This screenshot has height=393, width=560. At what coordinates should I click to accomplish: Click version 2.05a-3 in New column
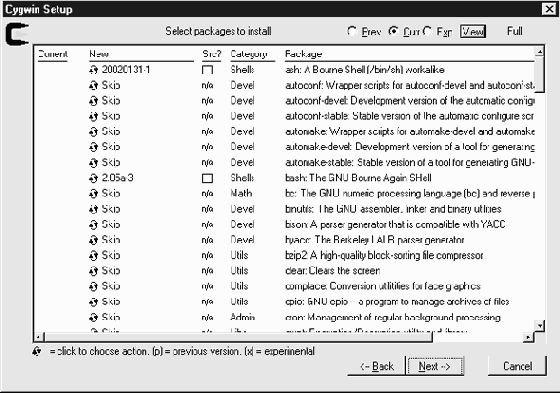[118, 178]
